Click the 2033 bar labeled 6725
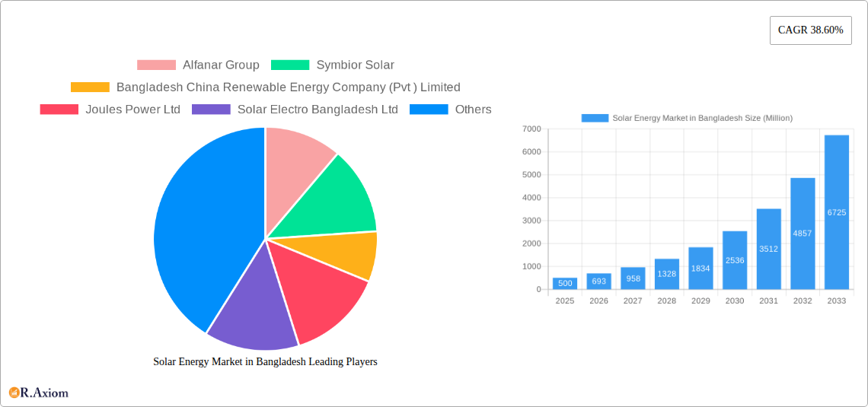The height and width of the screenshot is (407, 868). coord(837,212)
